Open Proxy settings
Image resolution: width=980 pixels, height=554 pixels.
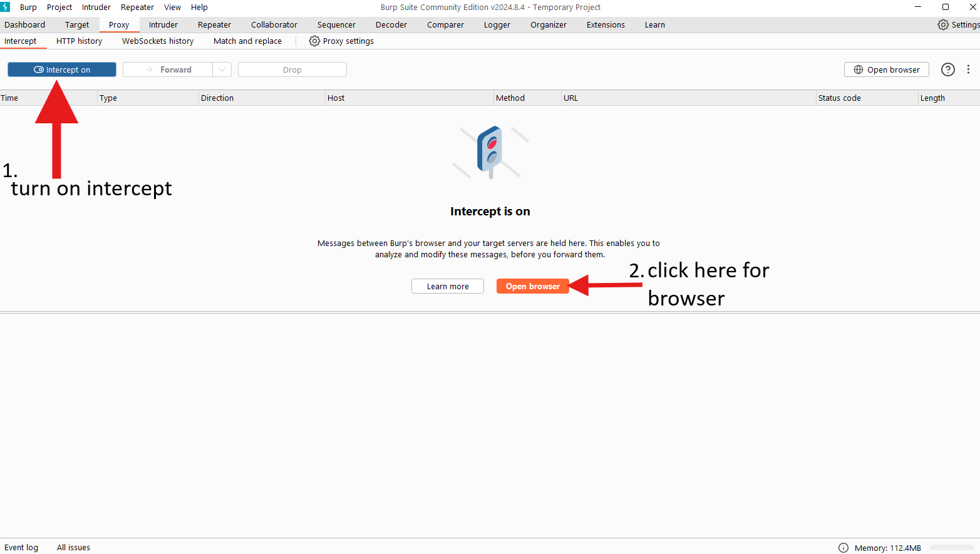341,41
